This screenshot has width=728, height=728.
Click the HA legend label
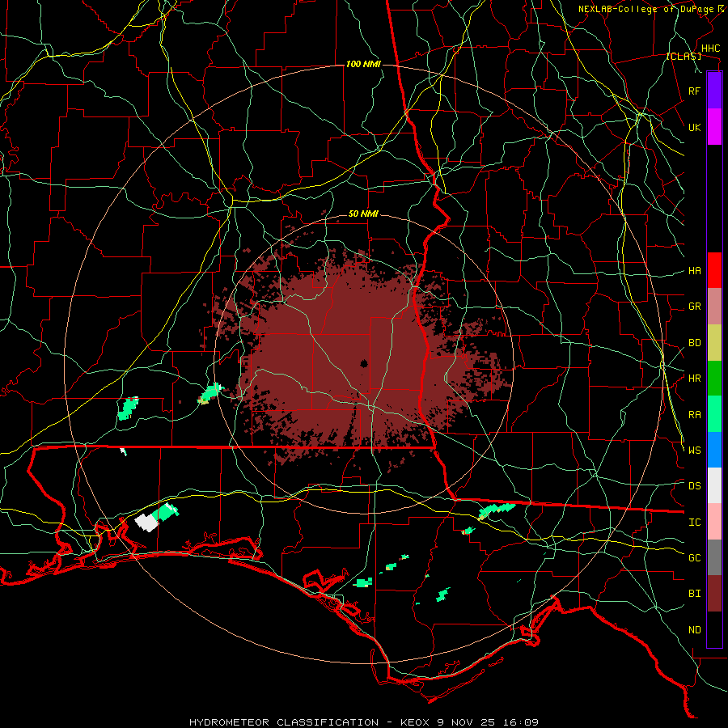[695, 270]
